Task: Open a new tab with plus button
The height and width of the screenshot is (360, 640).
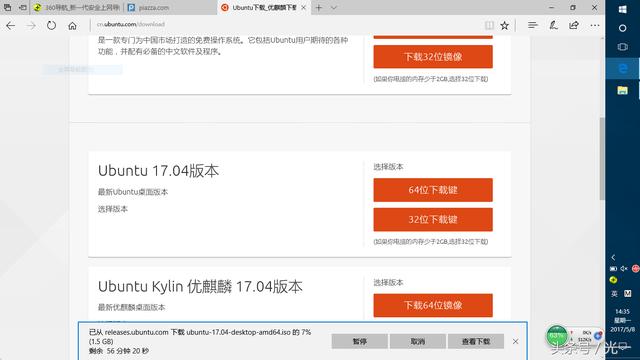Action: pos(318,7)
